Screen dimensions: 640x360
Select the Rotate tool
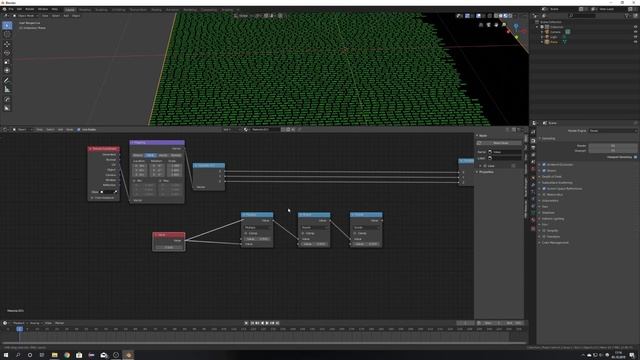[7, 53]
